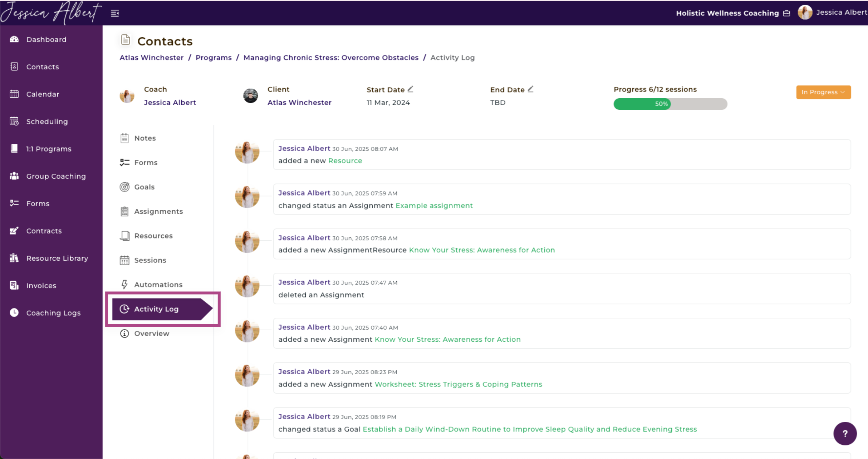Image resolution: width=868 pixels, height=459 pixels.
Task: Open Jessica Albert account menu at top right
Action: coord(833,13)
